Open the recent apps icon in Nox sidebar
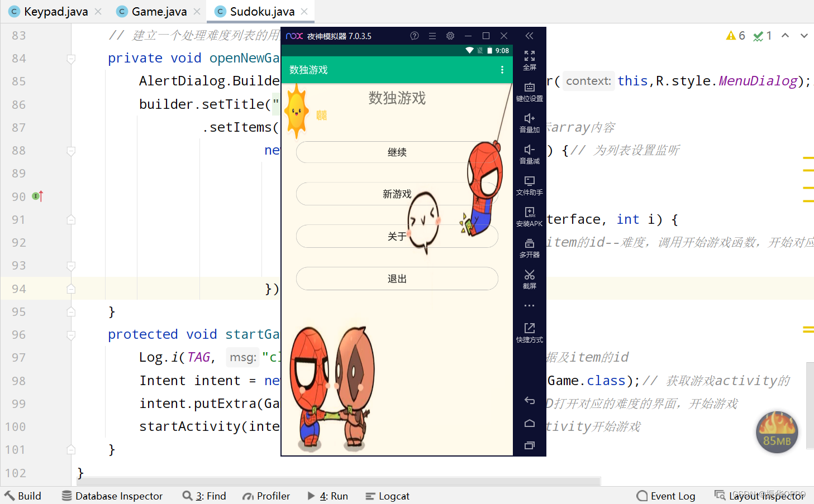 (x=530, y=445)
